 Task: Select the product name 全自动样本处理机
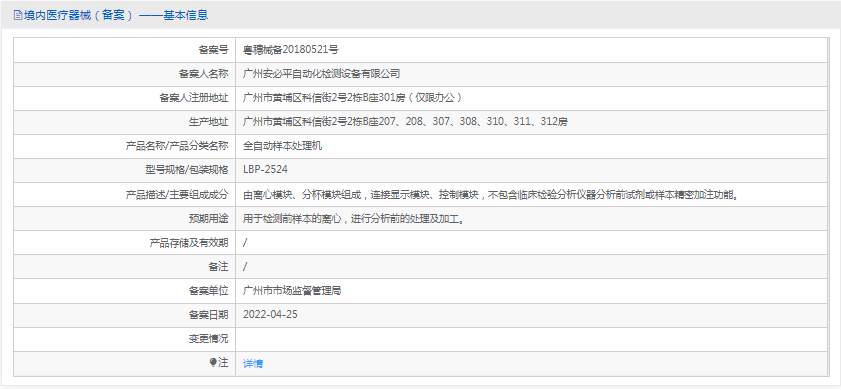point(282,146)
